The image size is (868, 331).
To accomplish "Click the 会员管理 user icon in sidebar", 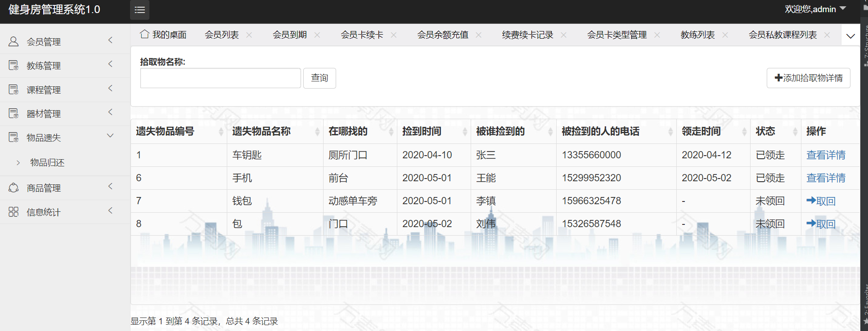I will [x=13, y=42].
